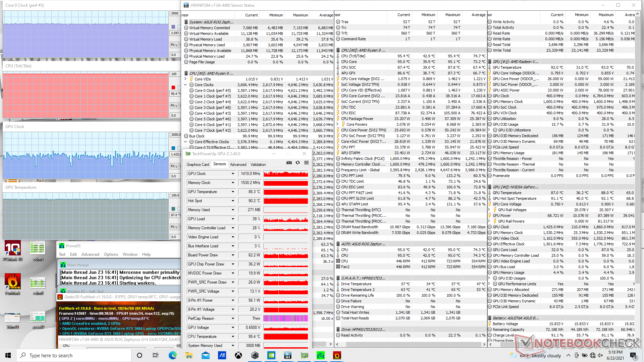The width and height of the screenshot is (644, 362).
Task: Open Hot Spot sensor dropdown in GPU-Z
Action: (x=233, y=201)
